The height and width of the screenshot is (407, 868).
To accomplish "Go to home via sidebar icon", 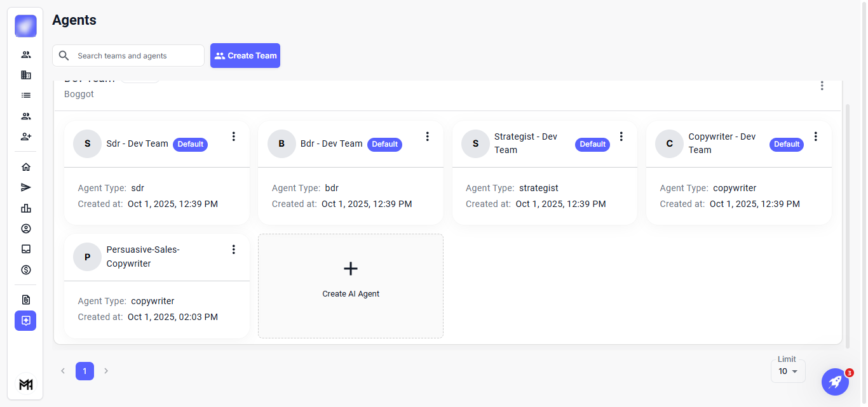I will click(x=26, y=167).
